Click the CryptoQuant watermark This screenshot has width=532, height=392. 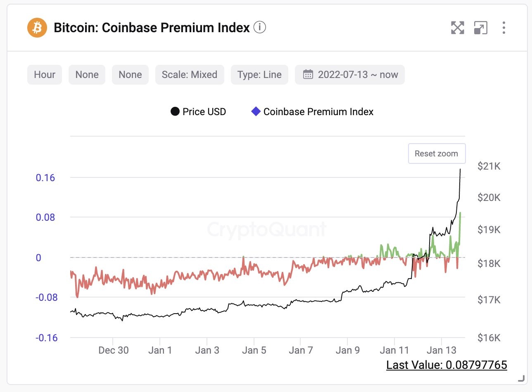tap(267, 229)
